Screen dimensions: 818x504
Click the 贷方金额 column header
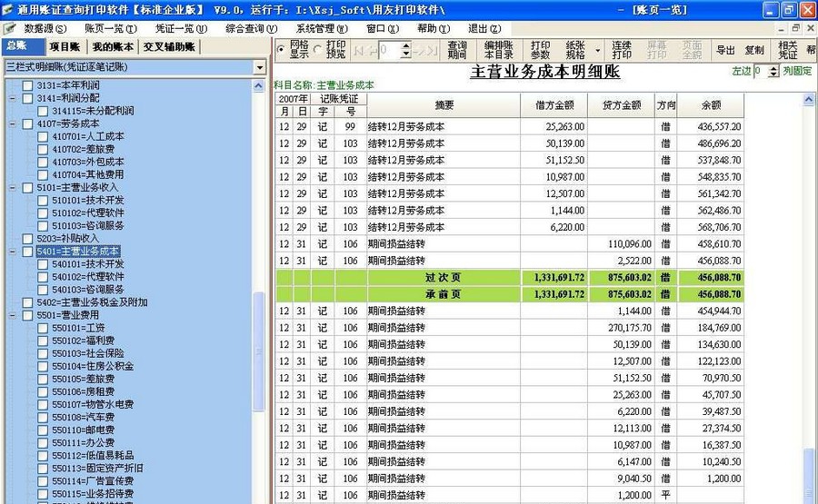click(x=622, y=105)
